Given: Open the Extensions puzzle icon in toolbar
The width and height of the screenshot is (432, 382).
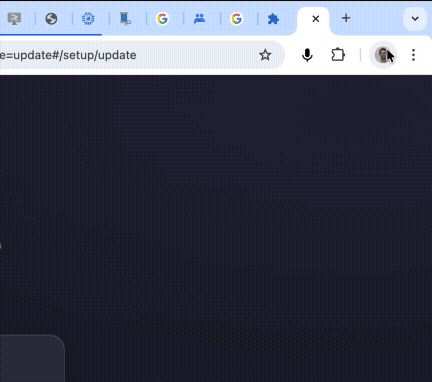Looking at the screenshot, I should [x=338, y=55].
